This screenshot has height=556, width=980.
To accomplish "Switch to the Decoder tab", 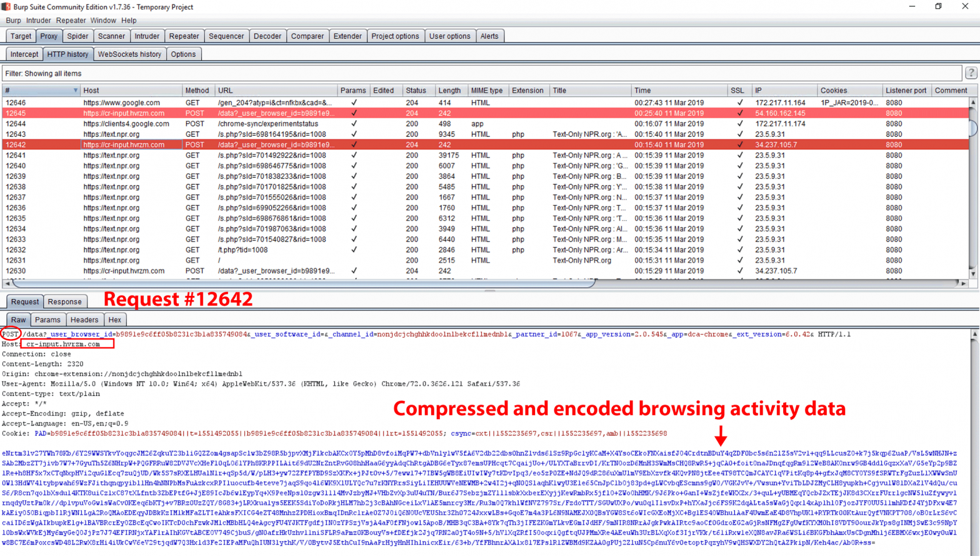I will [267, 36].
